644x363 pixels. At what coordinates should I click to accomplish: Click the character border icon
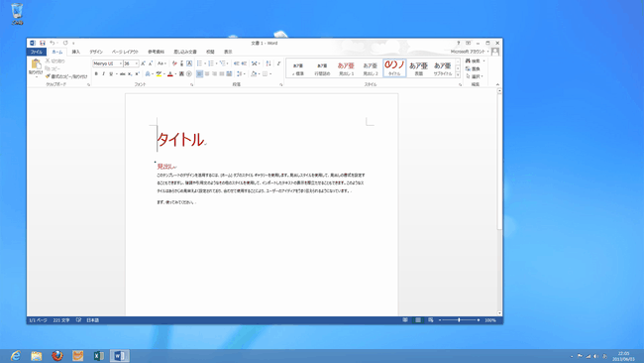pyautogui.click(x=189, y=63)
